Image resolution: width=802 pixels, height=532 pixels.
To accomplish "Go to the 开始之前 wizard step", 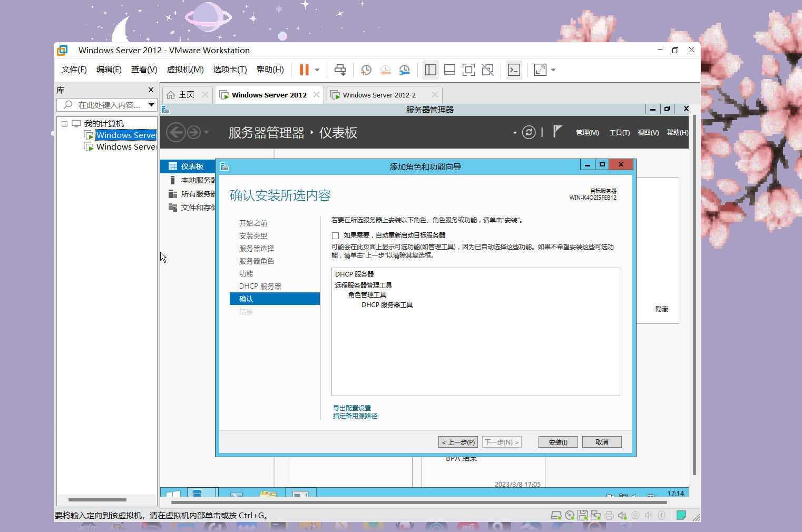I will click(x=253, y=223).
